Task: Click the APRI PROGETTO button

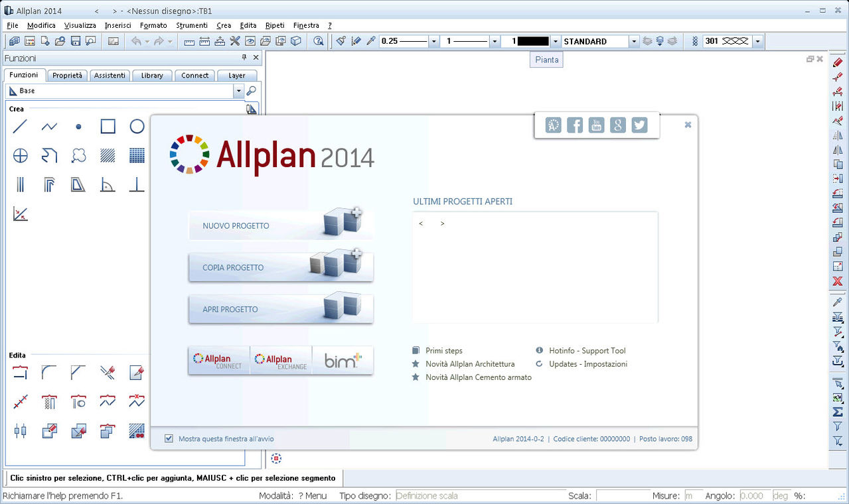Action: point(281,309)
